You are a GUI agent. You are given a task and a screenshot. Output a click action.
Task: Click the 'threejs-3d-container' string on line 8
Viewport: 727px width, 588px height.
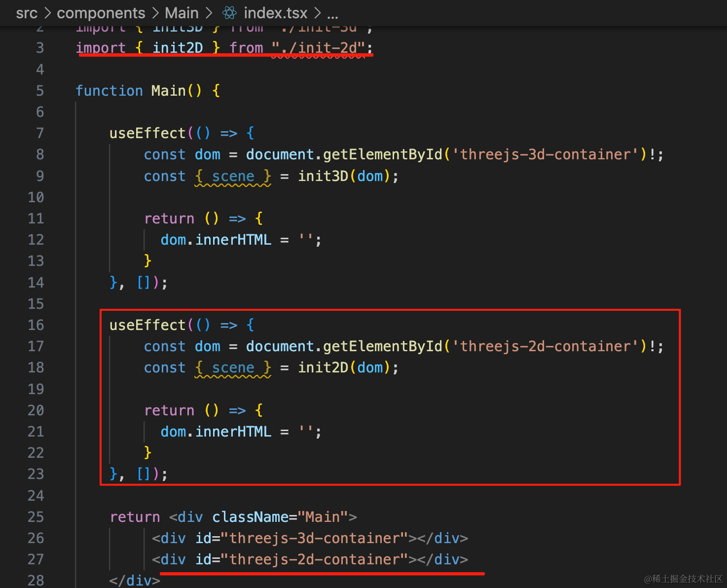[545, 154]
